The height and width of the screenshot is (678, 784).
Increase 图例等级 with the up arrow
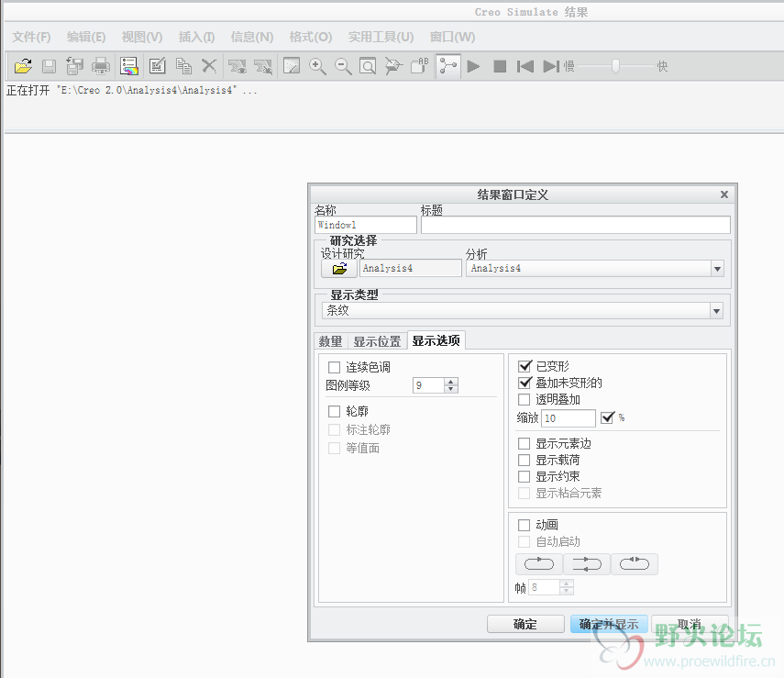click(x=451, y=382)
